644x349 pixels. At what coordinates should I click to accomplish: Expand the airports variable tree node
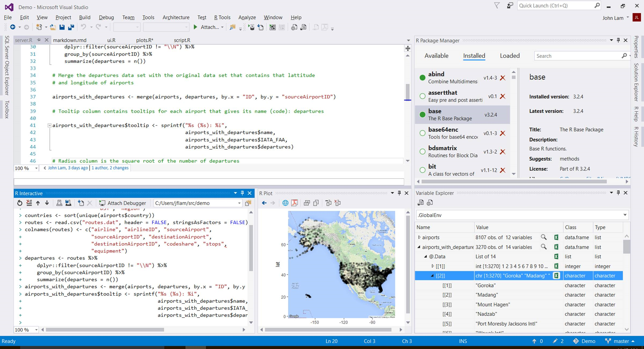419,237
